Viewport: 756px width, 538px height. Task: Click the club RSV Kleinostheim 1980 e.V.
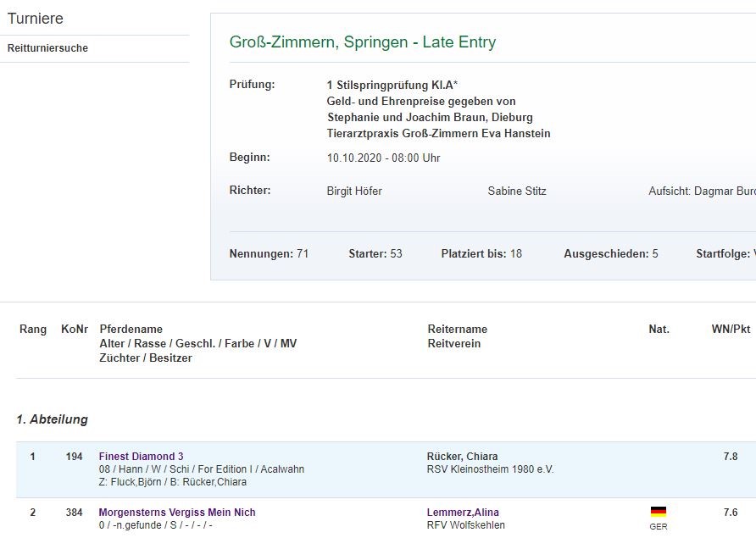[490, 469]
